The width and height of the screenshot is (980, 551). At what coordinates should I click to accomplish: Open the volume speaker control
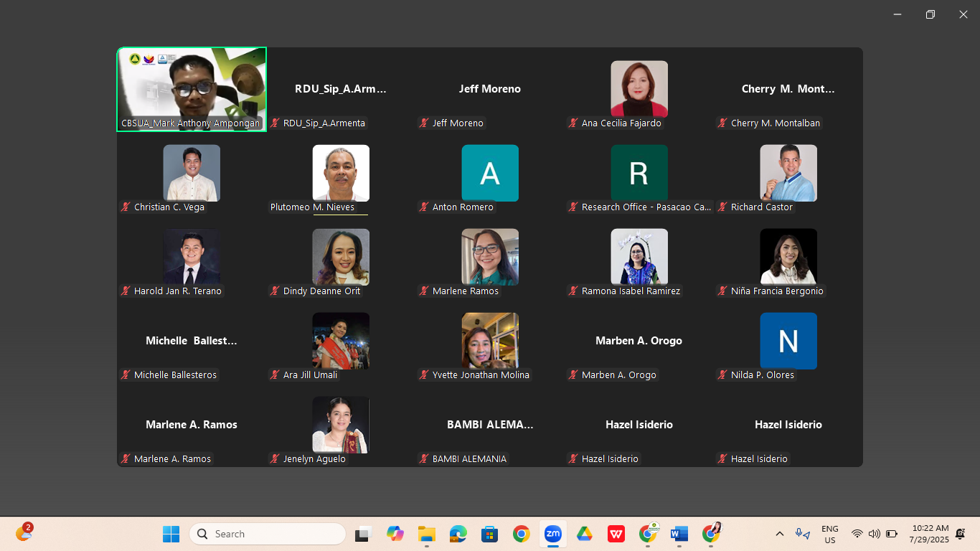[x=874, y=534]
